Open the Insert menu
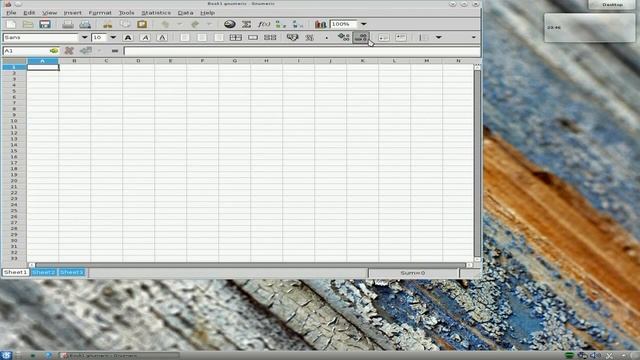The height and width of the screenshot is (360, 640). [73, 13]
